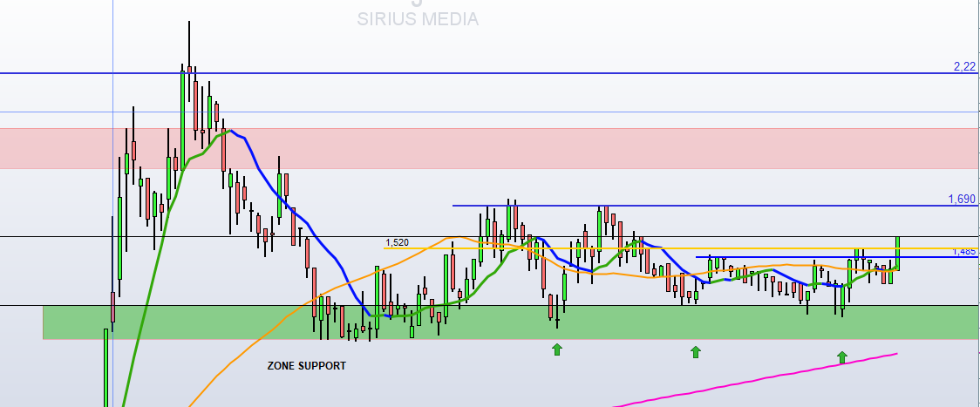Image resolution: width=980 pixels, height=407 pixels.
Task: Select short blue horizontal line below yellow line
Action: 836,257
